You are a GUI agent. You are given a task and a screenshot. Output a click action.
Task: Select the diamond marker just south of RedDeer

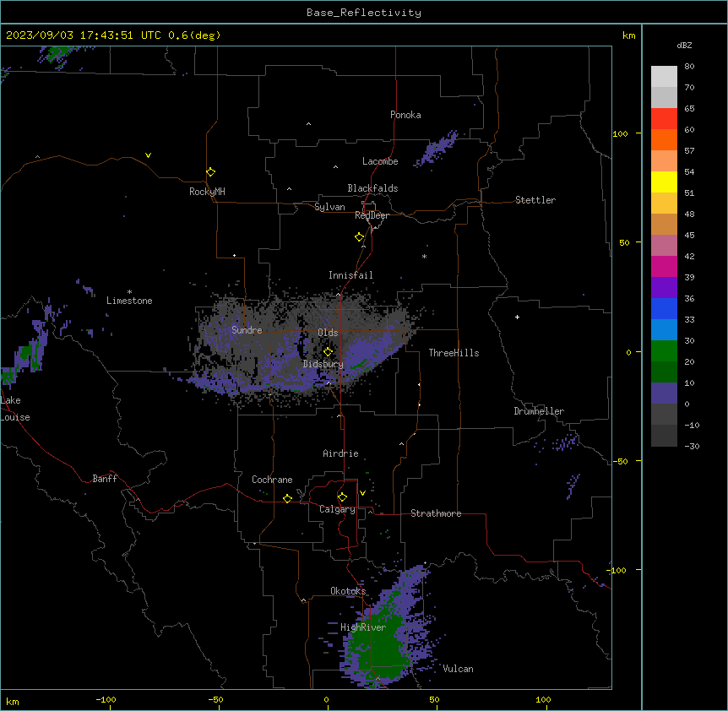pos(360,237)
